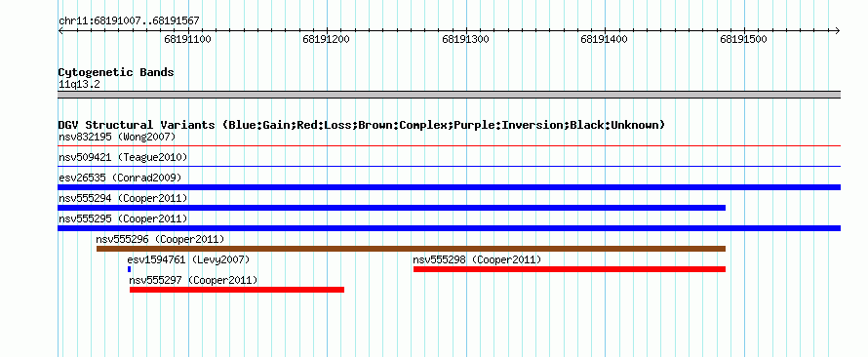Click the chr11:68191007..68191567 coordinates label

tap(129, 21)
